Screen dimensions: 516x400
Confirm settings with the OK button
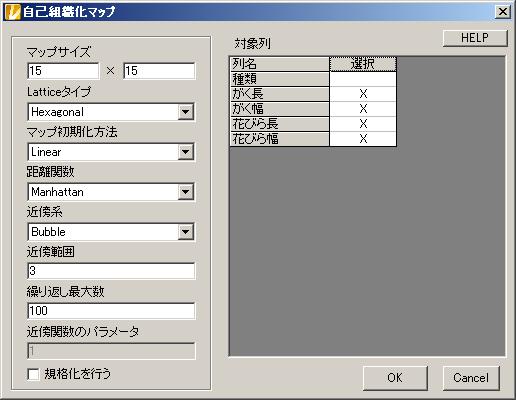click(395, 378)
